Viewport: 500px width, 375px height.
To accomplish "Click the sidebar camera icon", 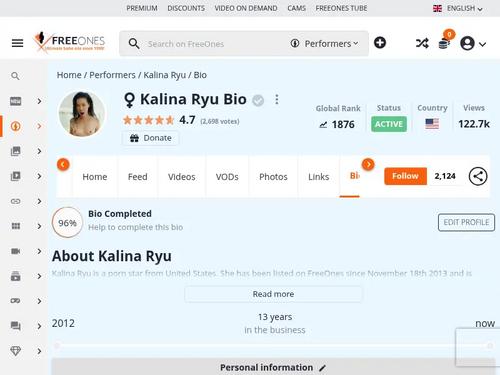I will pos(16,251).
